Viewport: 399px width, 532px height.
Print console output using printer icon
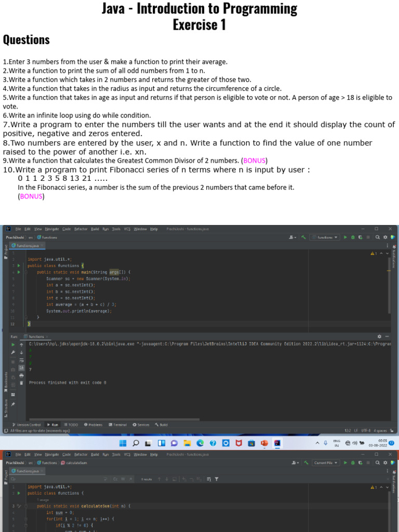click(x=21, y=375)
